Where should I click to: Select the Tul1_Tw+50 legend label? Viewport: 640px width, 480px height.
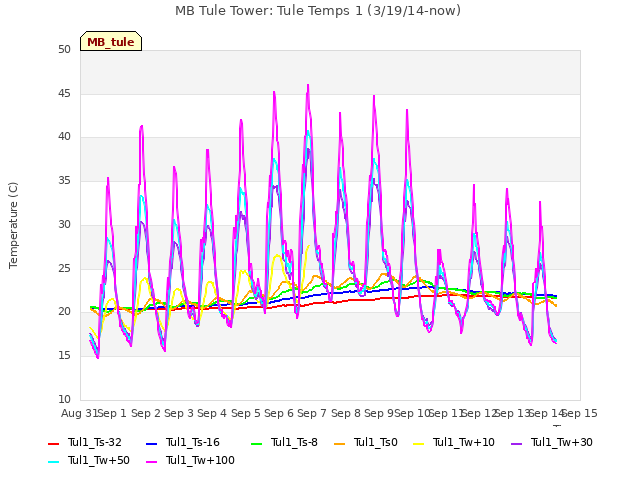point(99,460)
